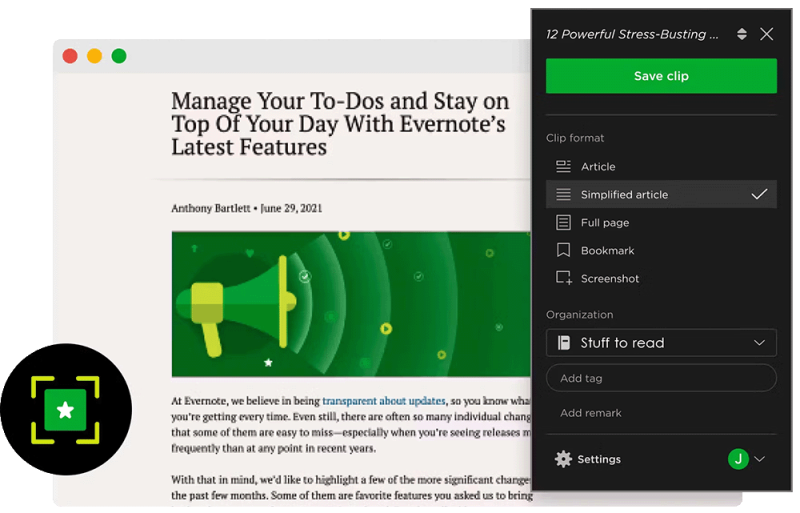The width and height of the screenshot is (800, 513).
Task: Choose the Simplified article format icon
Action: click(563, 194)
